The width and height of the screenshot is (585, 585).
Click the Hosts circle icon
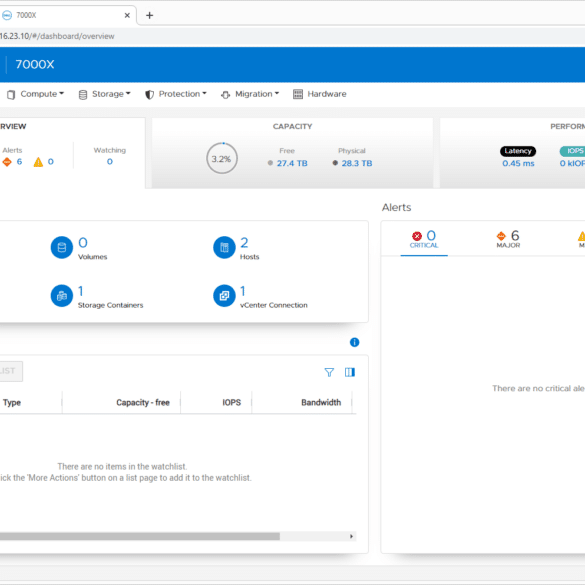pyautogui.click(x=224, y=247)
